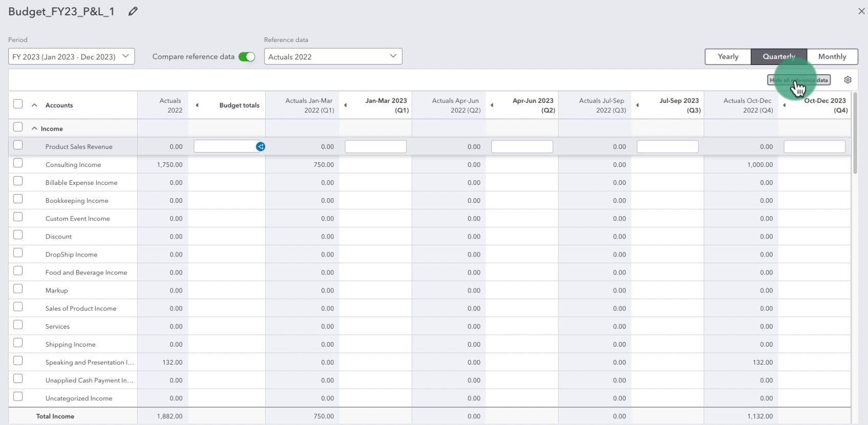Tick the select-all checkbox beside Accounts header
This screenshot has width=868, height=425.
(18, 104)
